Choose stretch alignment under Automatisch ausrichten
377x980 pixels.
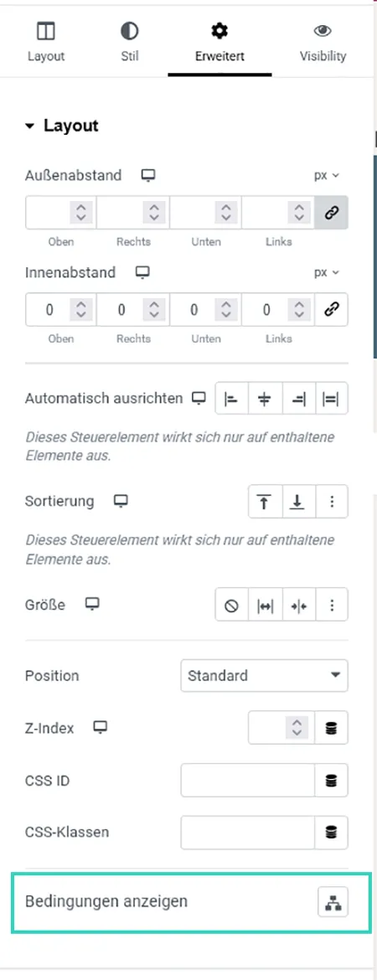coord(332,398)
